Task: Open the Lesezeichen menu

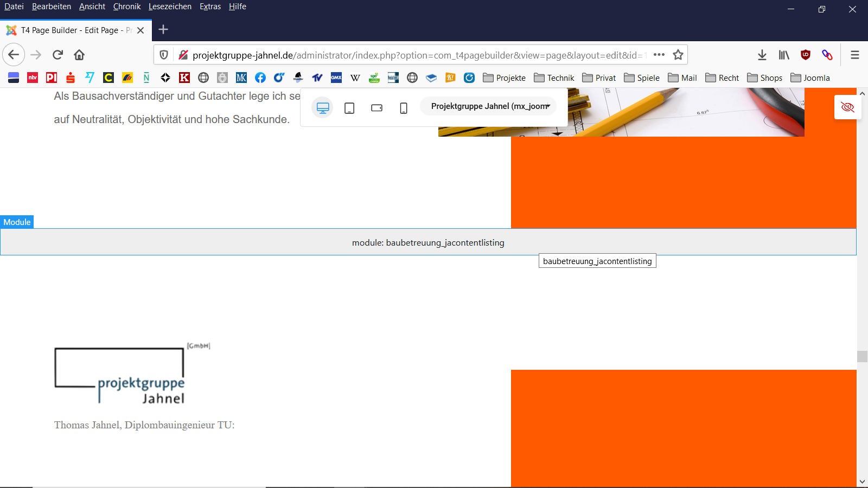Action: coord(170,7)
